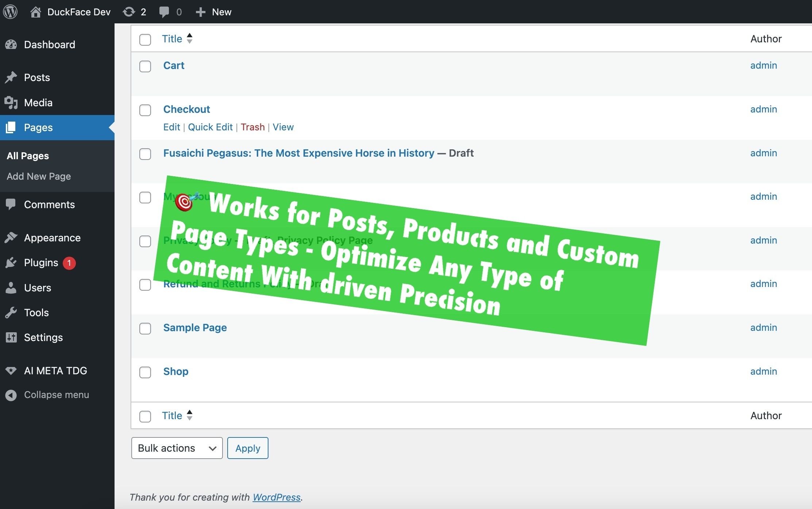Click the Dashboard gauge icon
Viewport: 812px width, 509px height.
[x=11, y=45]
